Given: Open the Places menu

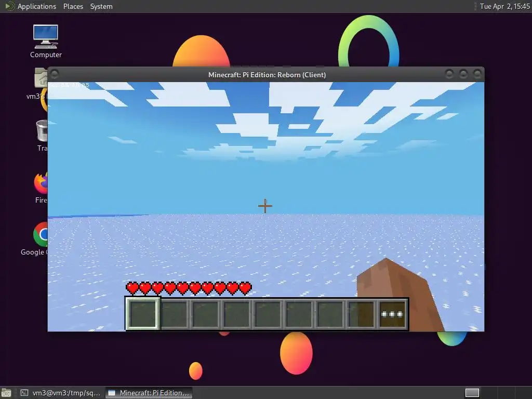Looking at the screenshot, I should coord(73,6).
